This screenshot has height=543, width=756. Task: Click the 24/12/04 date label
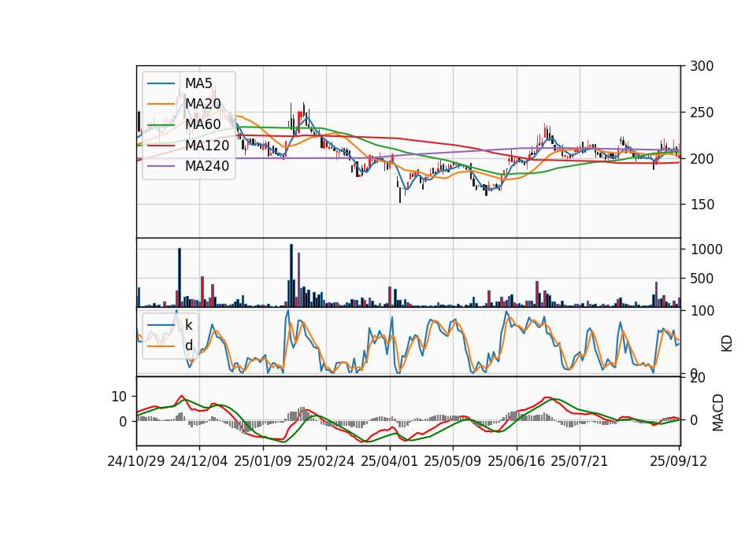click(x=199, y=461)
